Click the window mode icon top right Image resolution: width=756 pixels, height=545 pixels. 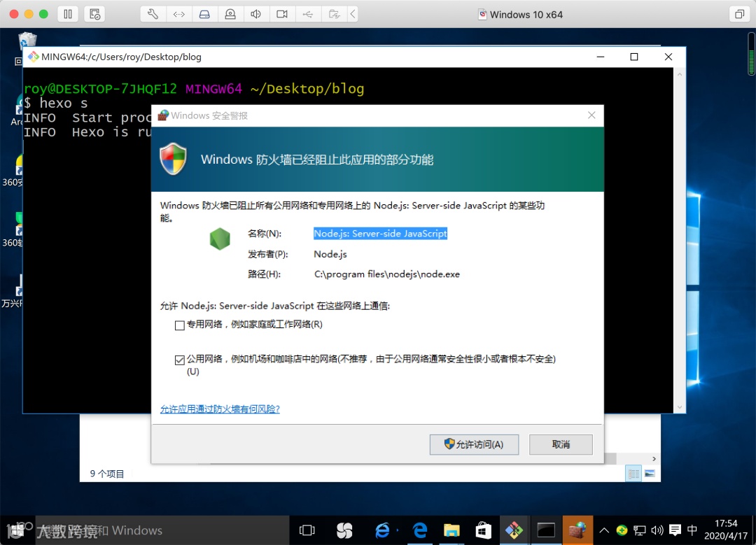[739, 14]
